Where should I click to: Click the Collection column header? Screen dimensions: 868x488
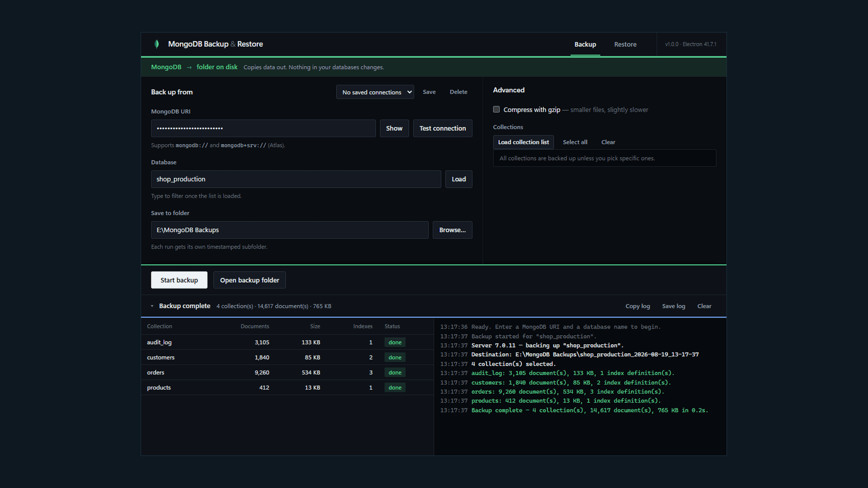(x=159, y=326)
